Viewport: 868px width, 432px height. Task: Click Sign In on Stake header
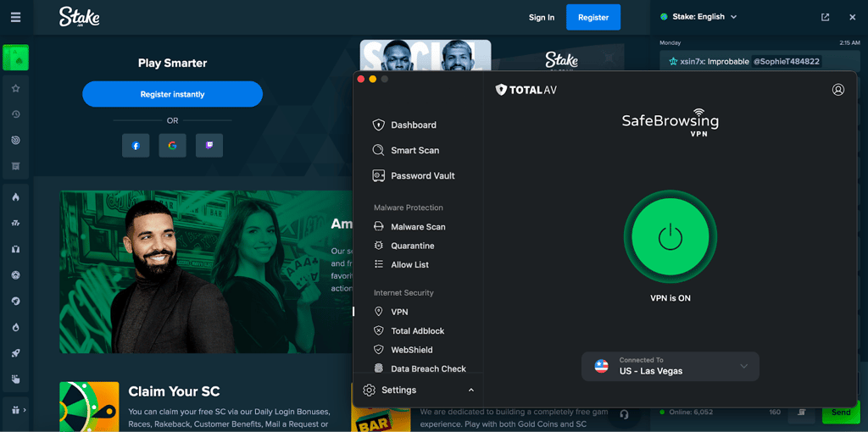point(542,17)
